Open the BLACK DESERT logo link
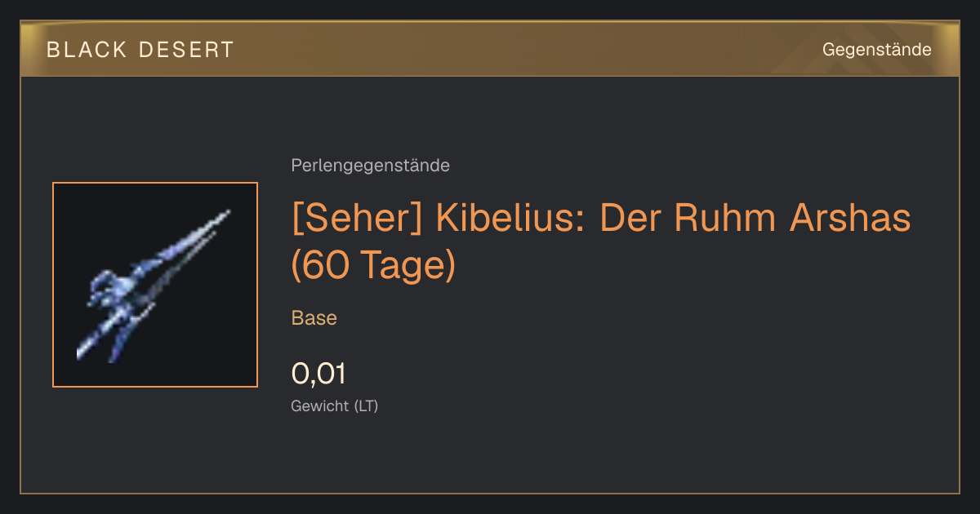Image resolution: width=980 pixels, height=514 pixels. click(x=140, y=50)
